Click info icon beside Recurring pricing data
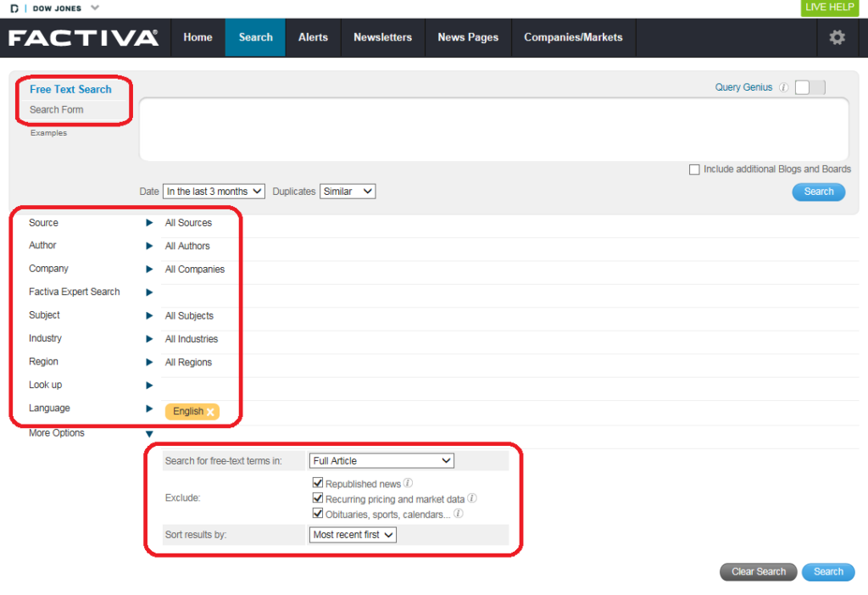The image size is (868, 595). point(472,498)
